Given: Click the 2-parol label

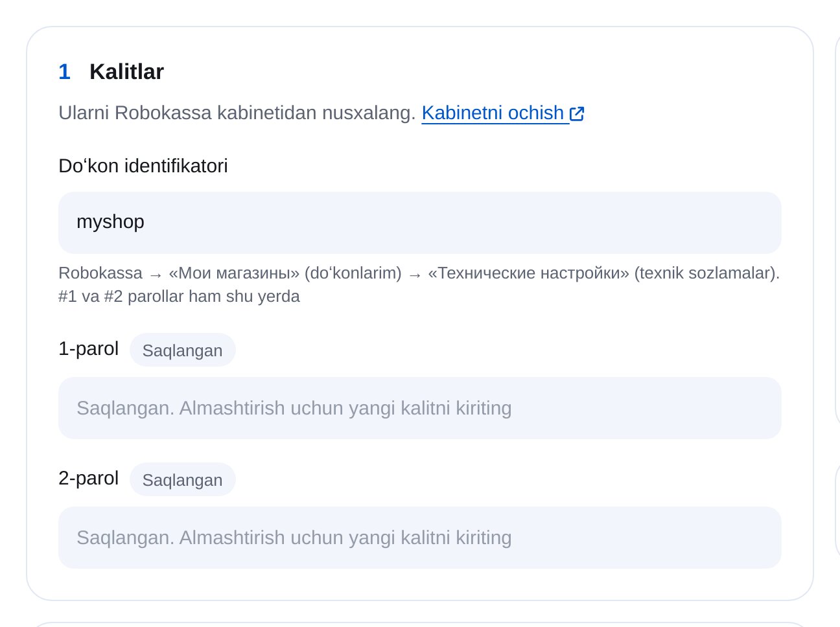Looking at the screenshot, I should pos(88,478).
